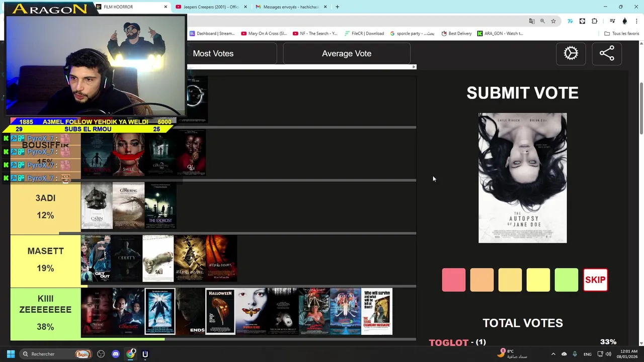Switch to the Messages envoyés Gmail tab
This screenshot has width=644, height=362.
click(x=291, y=7)
